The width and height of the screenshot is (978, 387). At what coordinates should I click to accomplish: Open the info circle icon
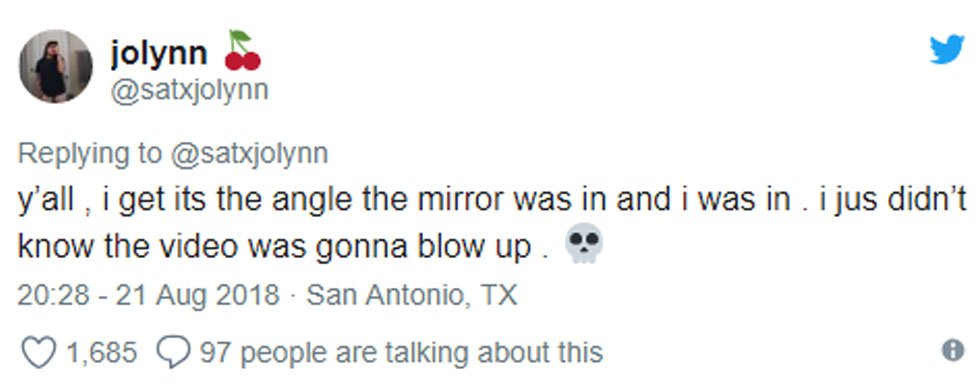(952, 351)
